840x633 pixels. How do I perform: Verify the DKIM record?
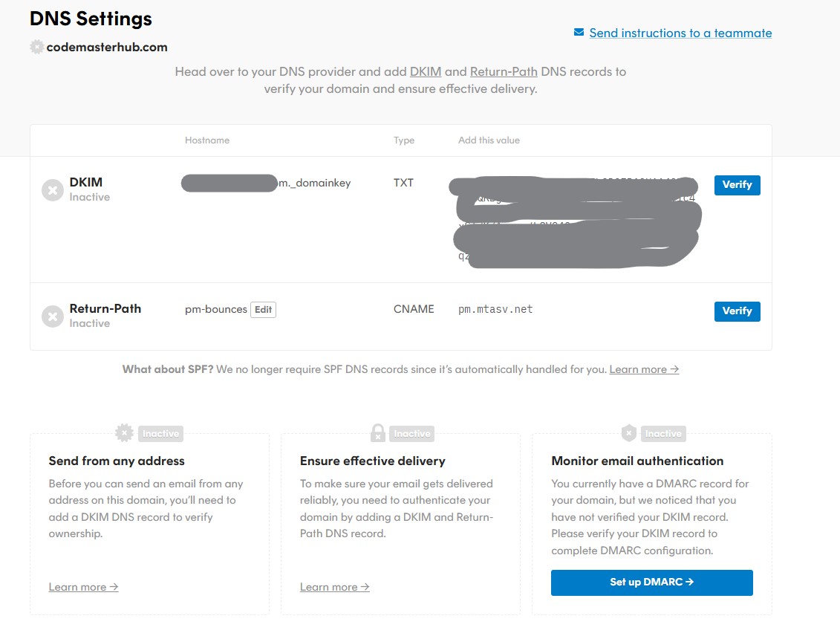tap(737, 185)
